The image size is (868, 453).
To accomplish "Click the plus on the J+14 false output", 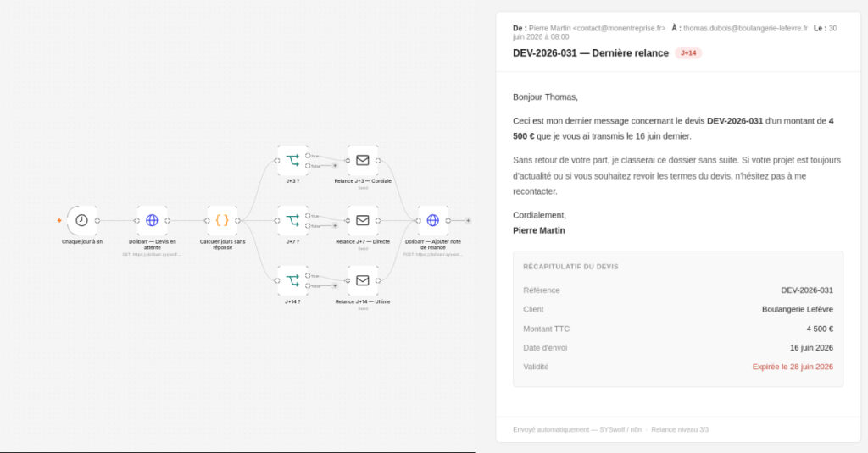I will click(x=335, y=286).
